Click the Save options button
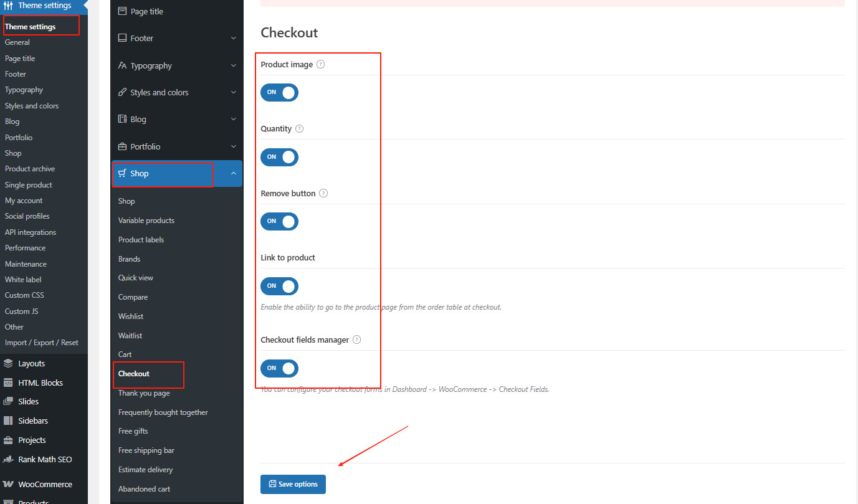Viewport: 858px width, 504px height. click(x=293, y=484)
